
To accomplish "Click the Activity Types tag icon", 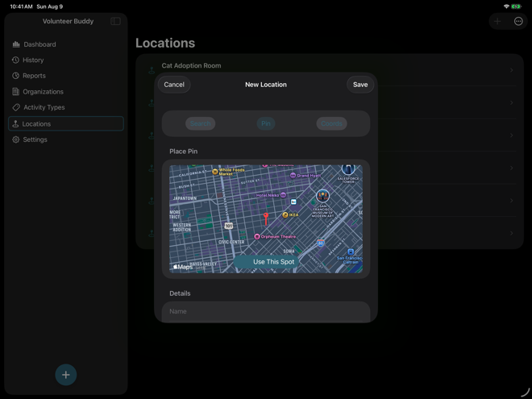I will [16, 107].
